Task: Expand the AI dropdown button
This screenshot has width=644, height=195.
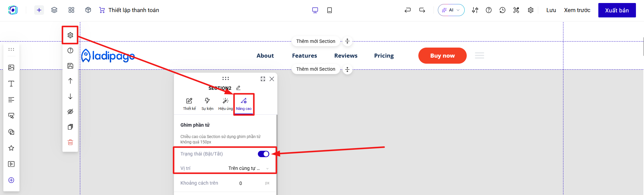Action: click(x=451, y=10)
